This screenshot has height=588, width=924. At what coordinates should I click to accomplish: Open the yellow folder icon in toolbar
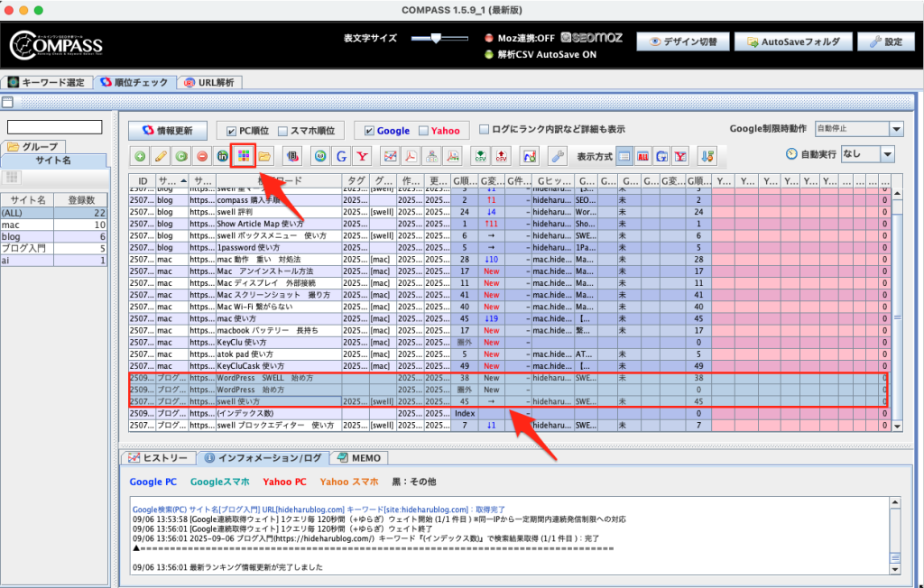[x=263, y=156]
